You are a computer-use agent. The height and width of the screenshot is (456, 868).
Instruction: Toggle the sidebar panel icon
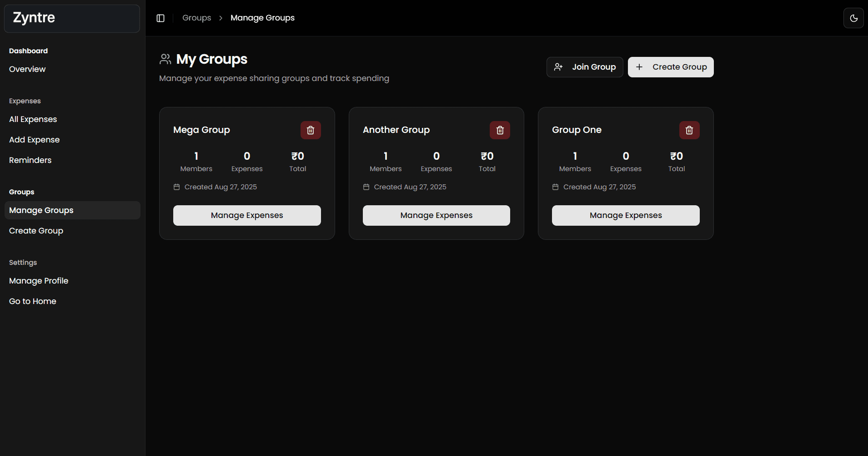coord(161,18)
